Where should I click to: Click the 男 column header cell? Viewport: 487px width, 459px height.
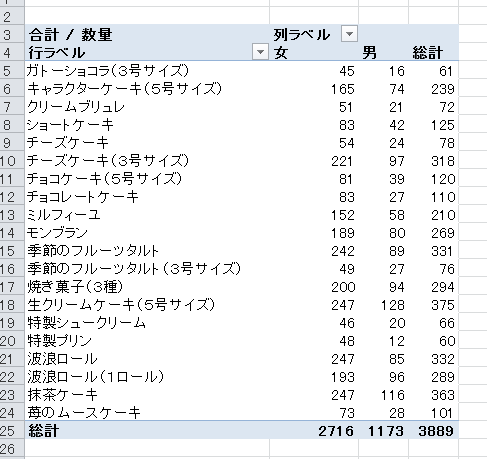384,52
